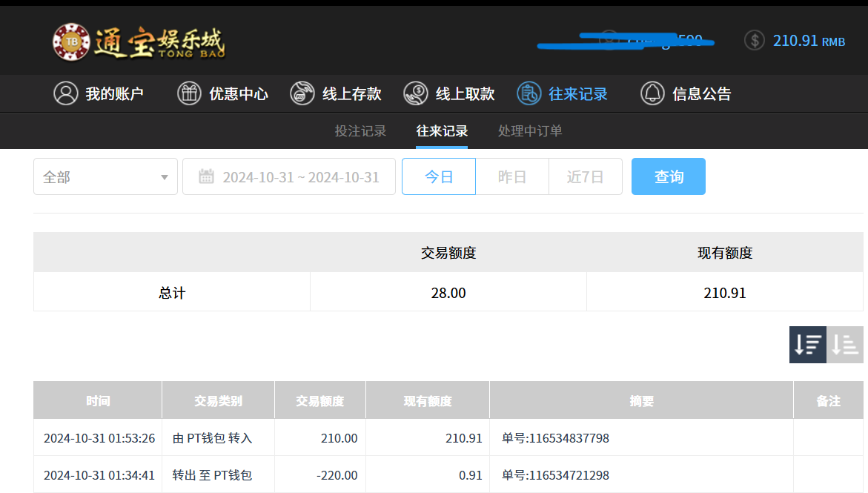868x493 pixels.
Task: Choose the 近7日 date range
Action: (585, 177)
